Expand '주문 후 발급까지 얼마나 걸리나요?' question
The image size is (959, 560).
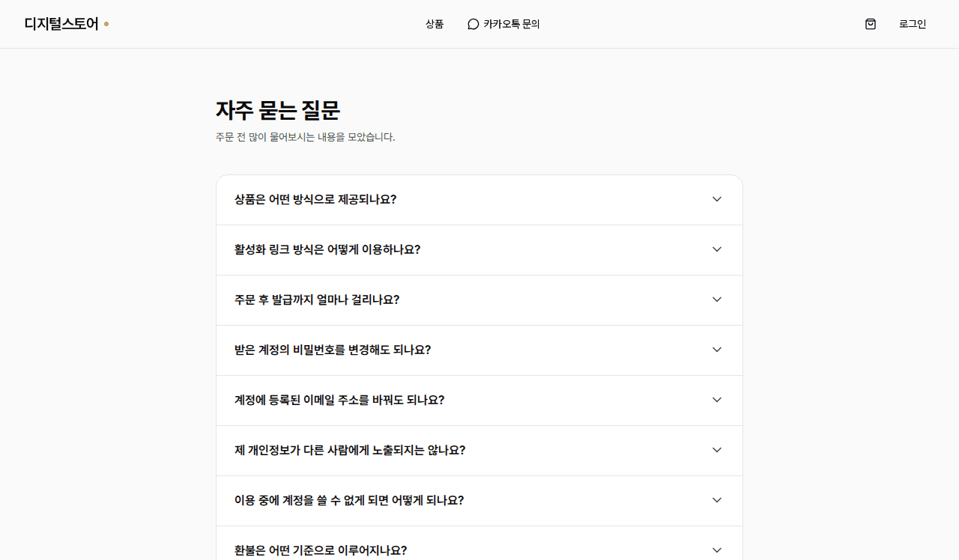click(479, 300)
